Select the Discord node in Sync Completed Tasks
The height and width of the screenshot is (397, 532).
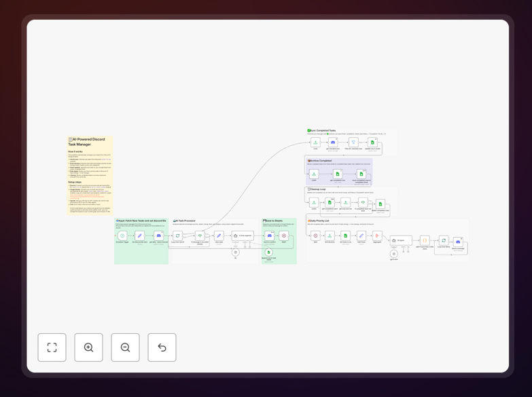click(333, 143)
